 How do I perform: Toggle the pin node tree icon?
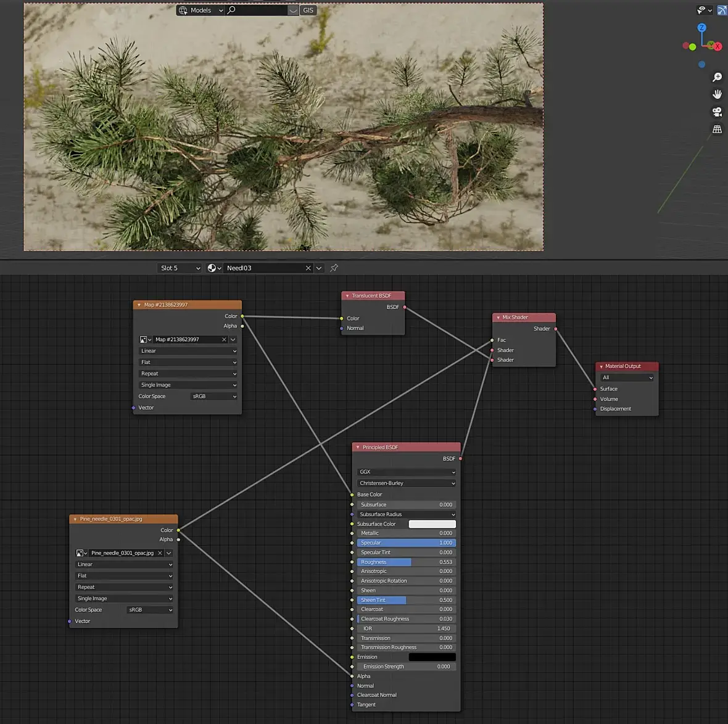coord(334,268)
